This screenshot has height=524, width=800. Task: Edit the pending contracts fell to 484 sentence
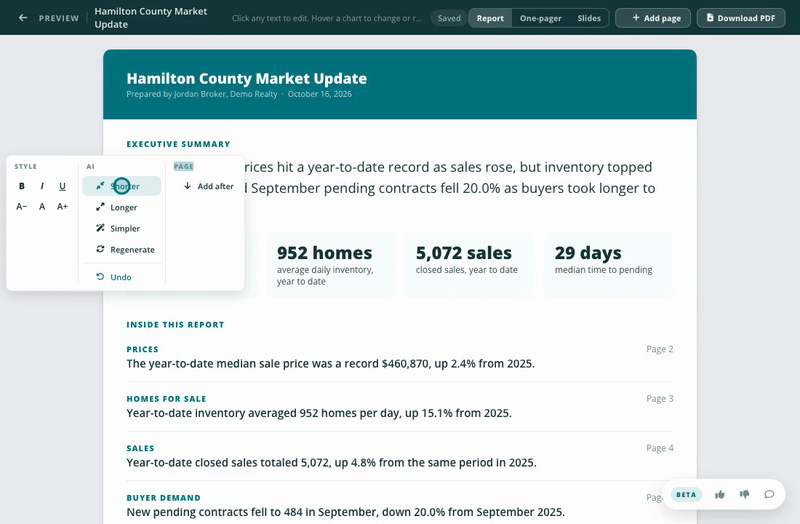(x=345, y=512)
